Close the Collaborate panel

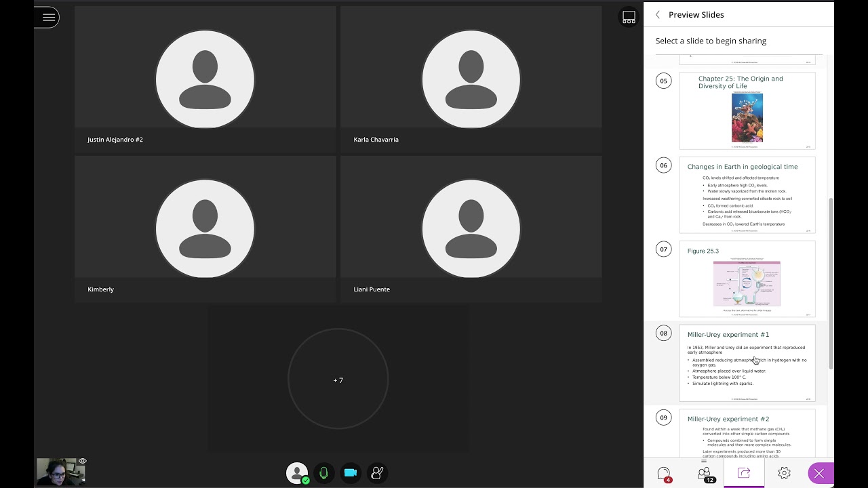[x=819, y=473]
